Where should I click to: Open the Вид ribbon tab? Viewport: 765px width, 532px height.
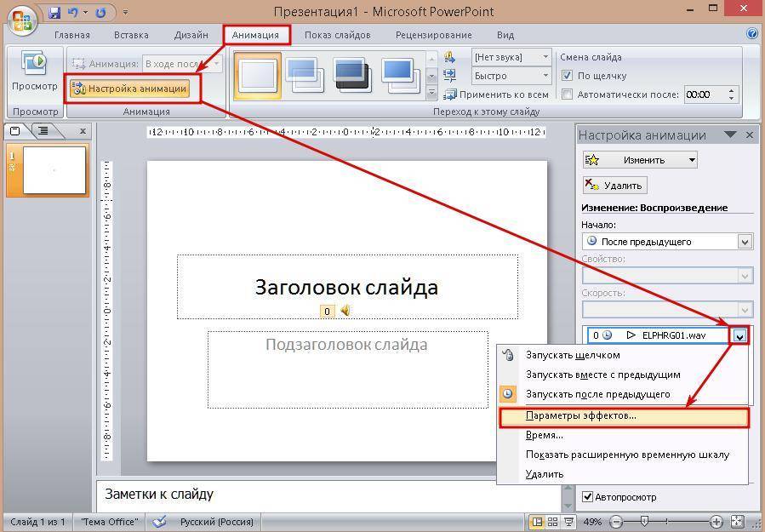(x=505, y=35)
